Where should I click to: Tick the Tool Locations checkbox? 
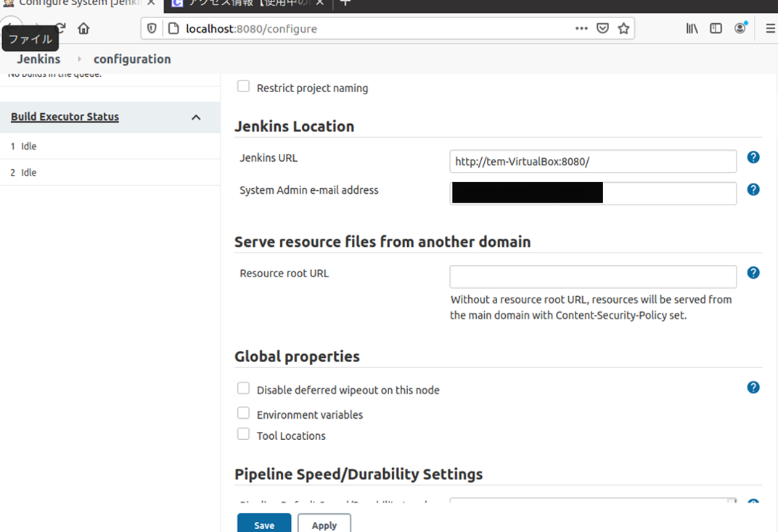coord(243,434)
